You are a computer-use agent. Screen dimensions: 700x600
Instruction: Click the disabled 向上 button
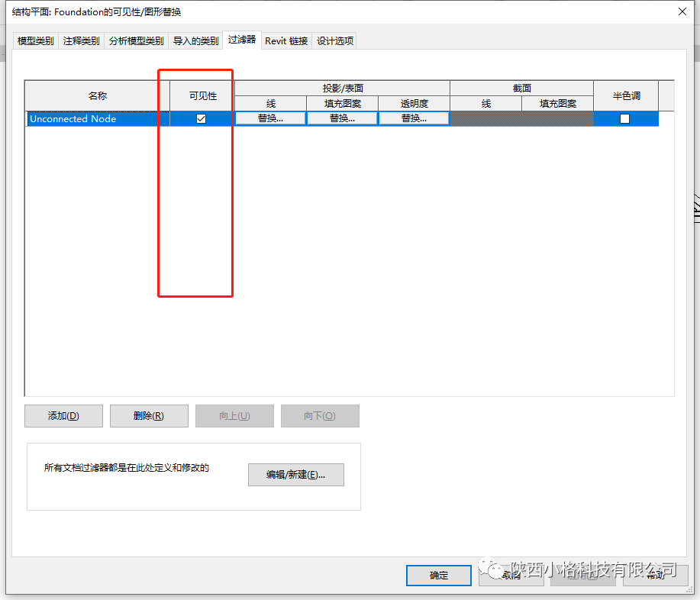234,416
